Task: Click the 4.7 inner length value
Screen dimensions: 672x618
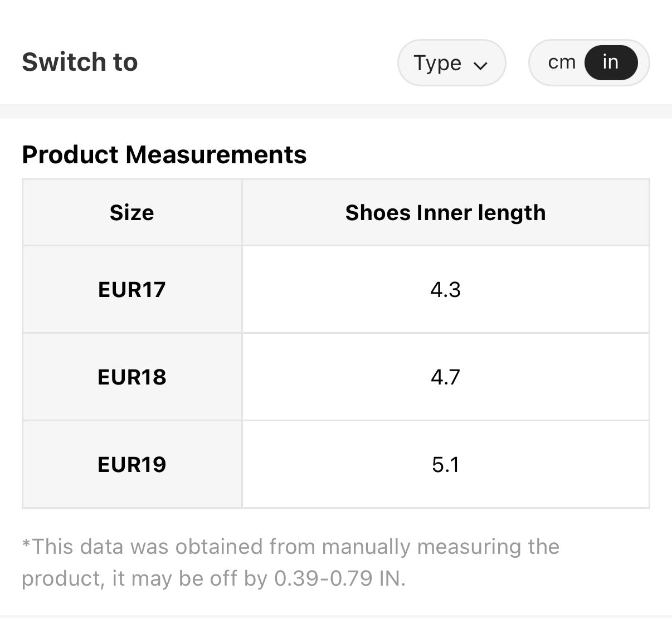Action: click(445, 377)
